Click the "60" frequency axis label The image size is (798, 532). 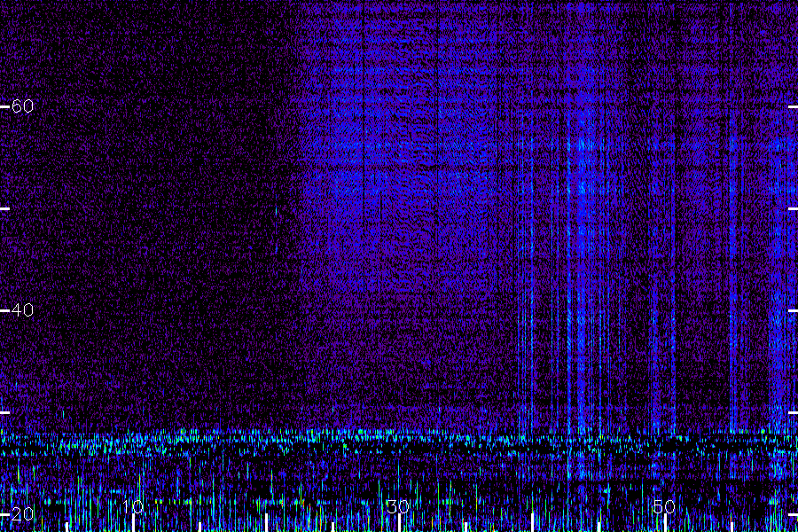click(22, 106)
